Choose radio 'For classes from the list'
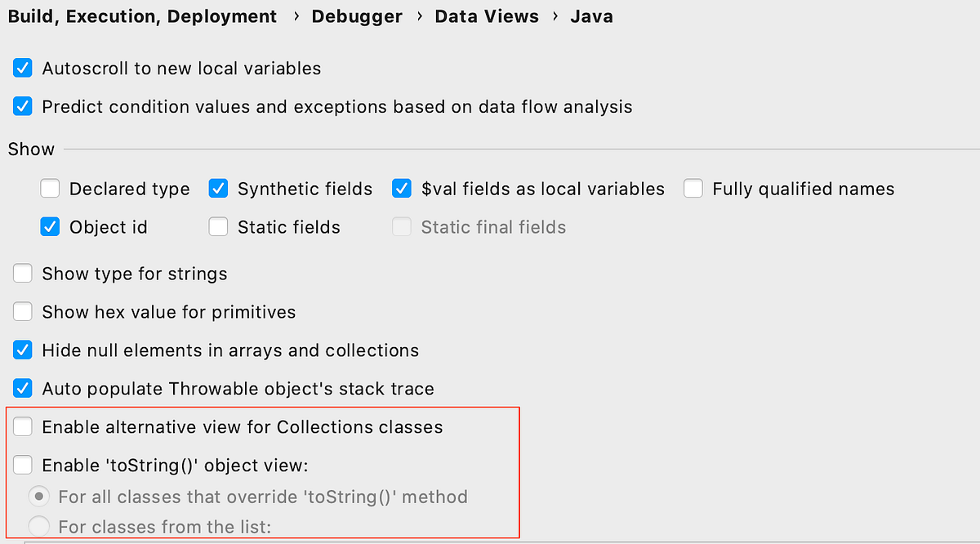This screenshot has height=544, width=980. coord(38,526)
